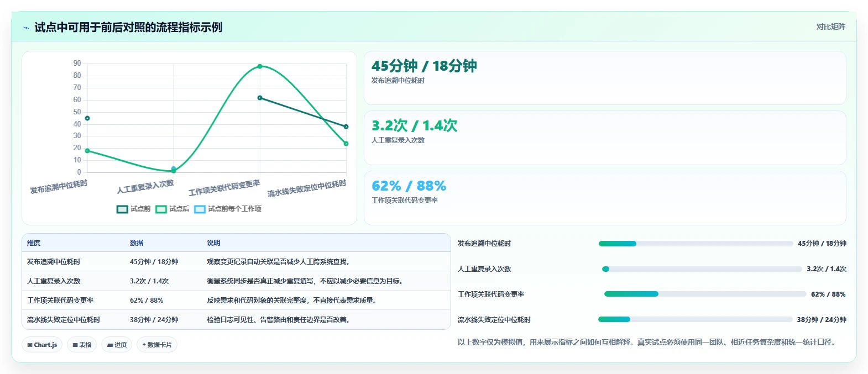Screen dimensions: 868x374
Task: Open the 3.2次 / 1.4次 stat card
Action: coord(605,138)
